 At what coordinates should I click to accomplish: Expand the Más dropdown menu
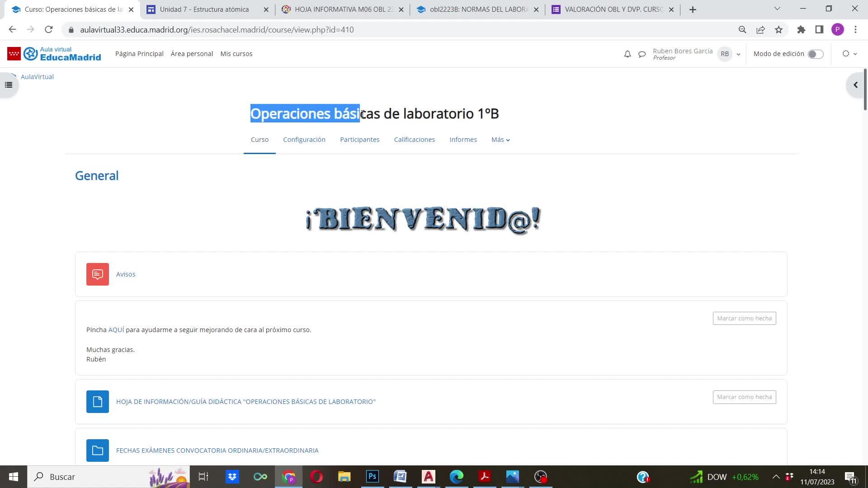500,140
